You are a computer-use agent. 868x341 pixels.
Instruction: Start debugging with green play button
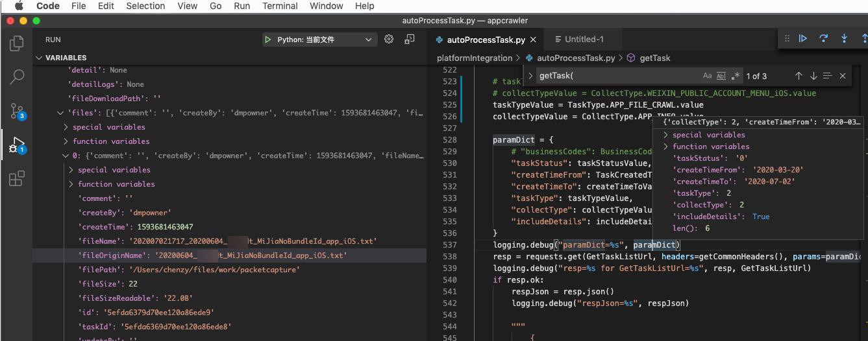[267, 40]
